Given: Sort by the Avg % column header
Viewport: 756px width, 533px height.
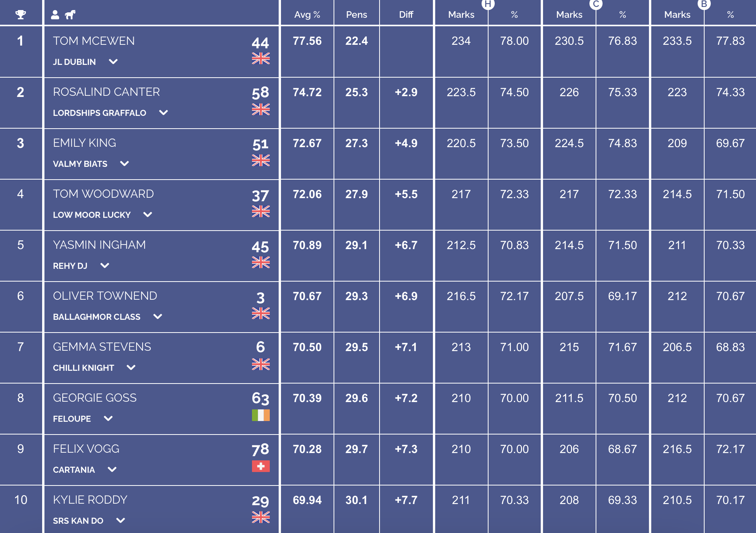Looking at the screenshot, I should coord(307,15).
